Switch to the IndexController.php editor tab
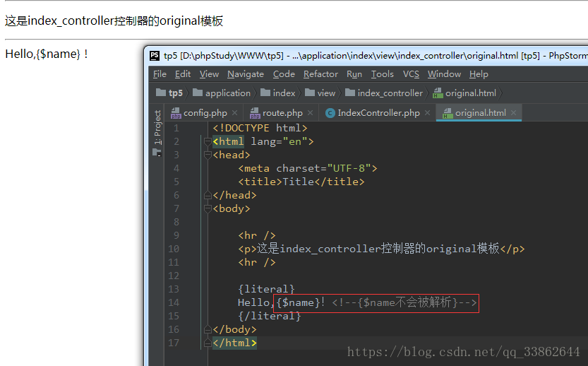This screenshot has height=366, width=588. tap(378, 112)
